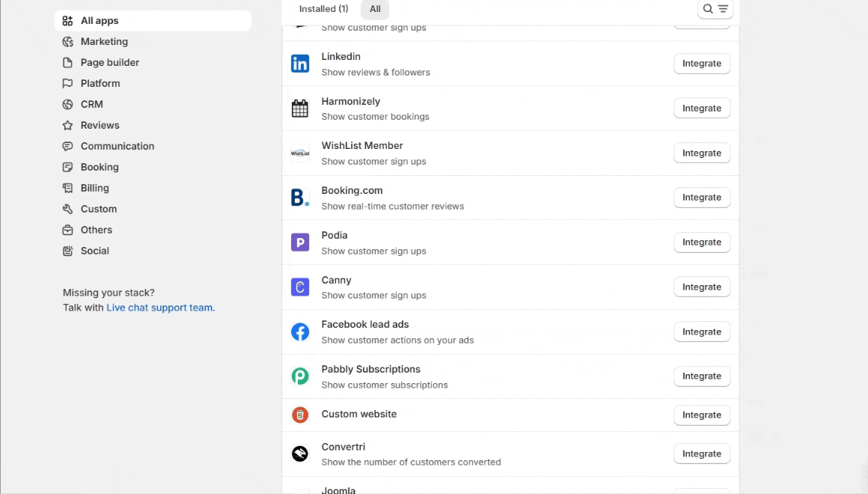Click the Custom website HTML5 icon
Screen dimensions: 868x494
pos(300,415)
